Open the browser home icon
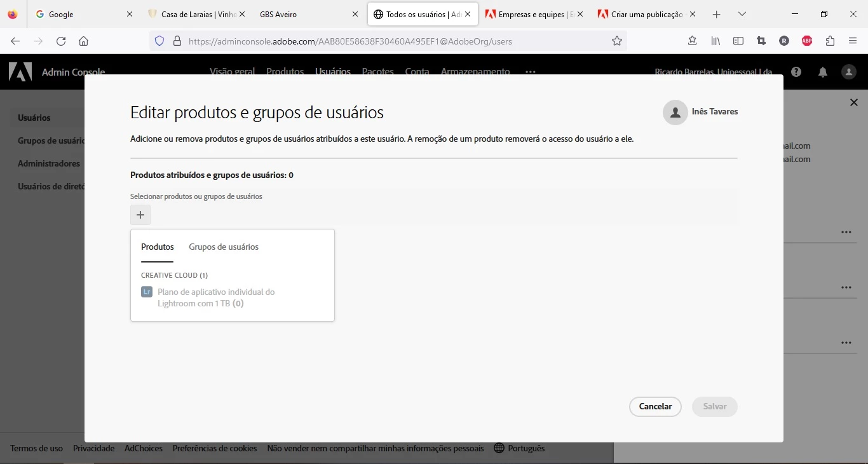This screenshot has height=464, width=868. click(83, 41)
